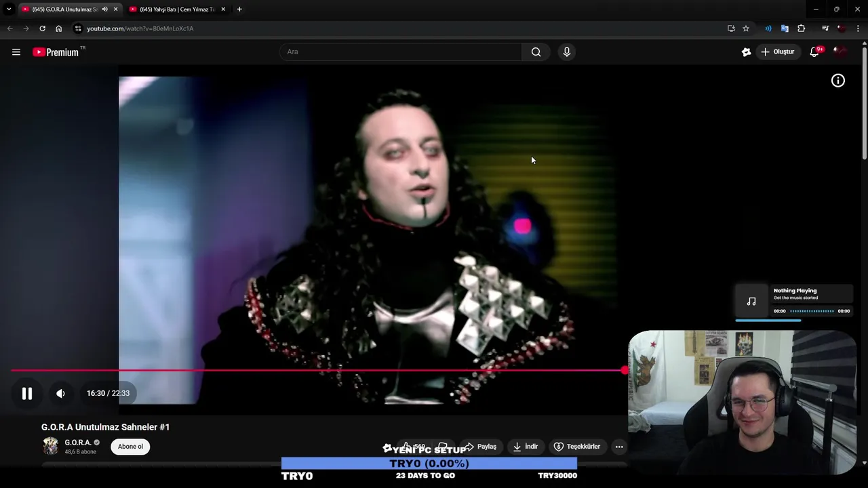Open the YouTube hamburger guide menu

click(x=16, y=52)
